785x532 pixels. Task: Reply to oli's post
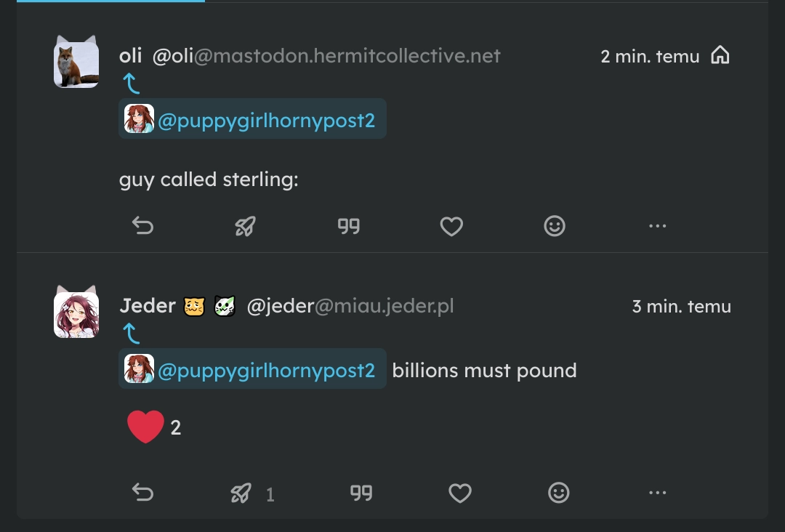(142, 226)
